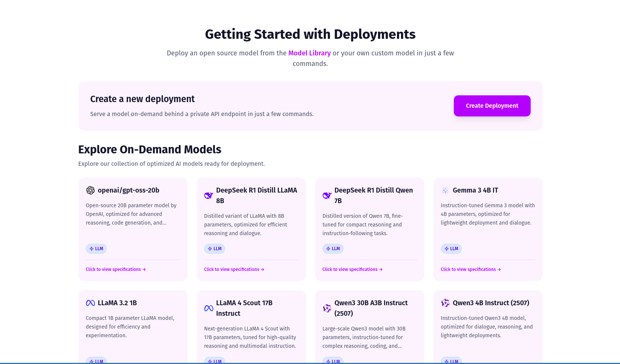Click 'Serve a model on-demand' description text
Viewport: 620px width, 364px height.
click(202, 114)
